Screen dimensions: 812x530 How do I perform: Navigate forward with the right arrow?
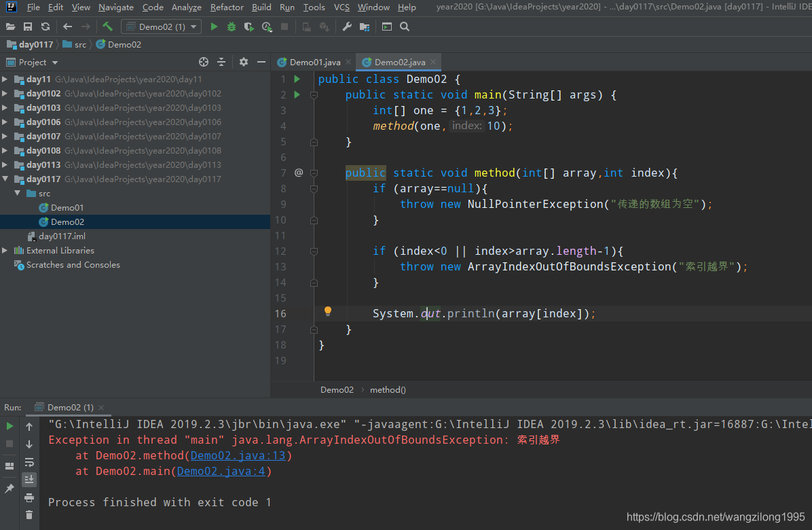click(86, 26)
